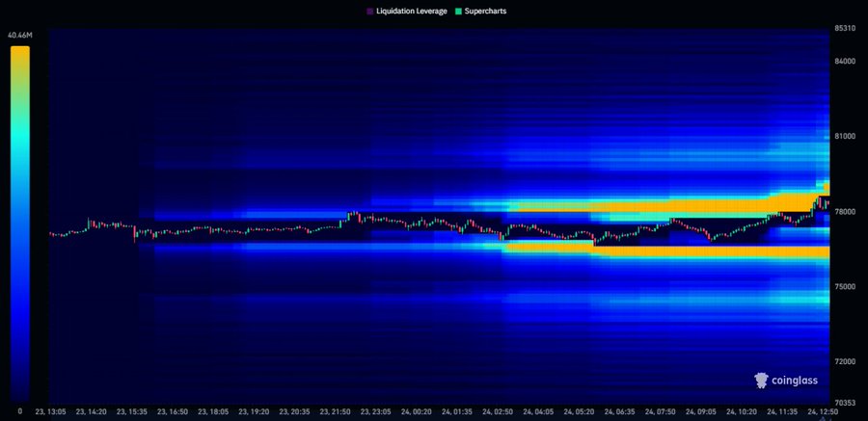Screen dimensions: 868x421
Task: Click the 24, 01:35 time axis label
Action: pyautogui.click(x=457, y=412)
